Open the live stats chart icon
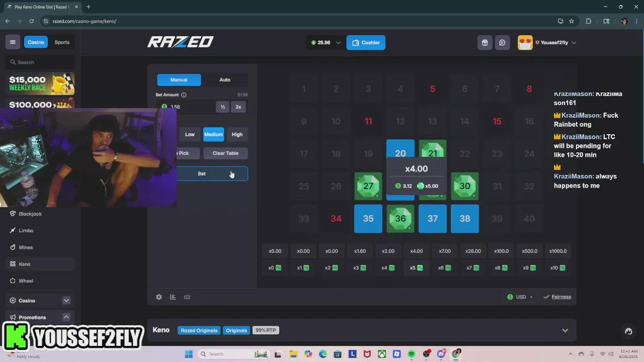Image resolution: width=644 pixels, height=362 pixels. coord(173,297)
